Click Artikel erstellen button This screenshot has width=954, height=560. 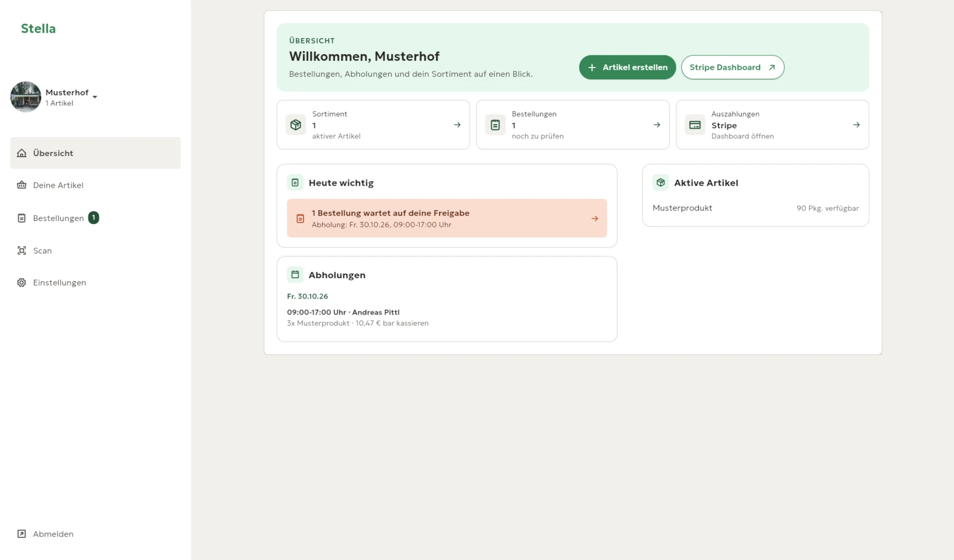[x=627, y=67]
